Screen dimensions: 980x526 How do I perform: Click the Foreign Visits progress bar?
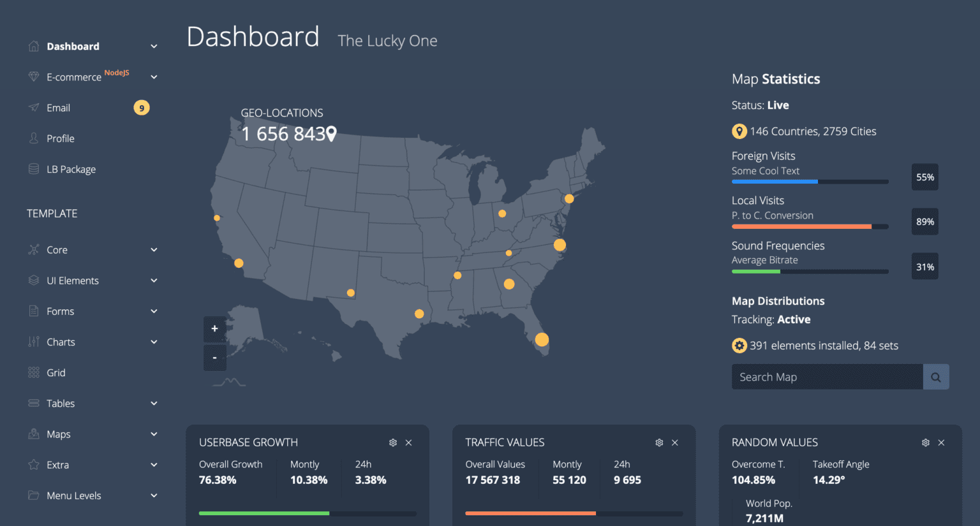tap(809, 181)
